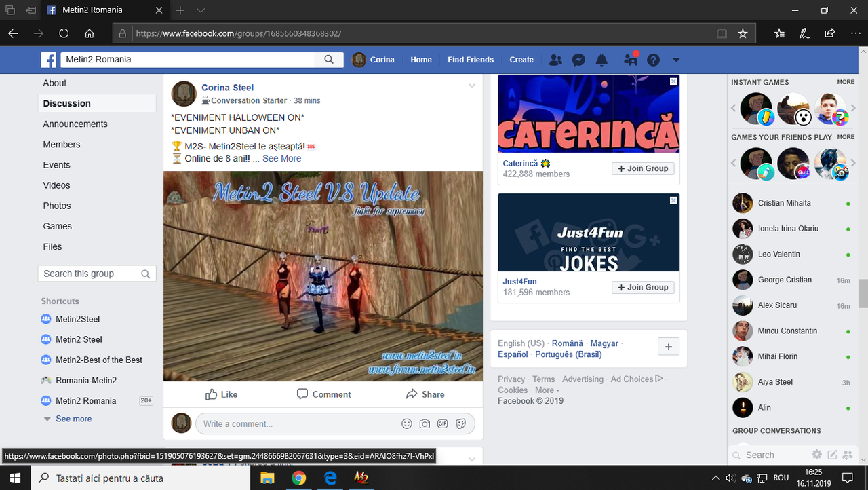This screenshot has width=868, height=490.
Task: Expand More dropdown in footer links
Action: (547, 390)
